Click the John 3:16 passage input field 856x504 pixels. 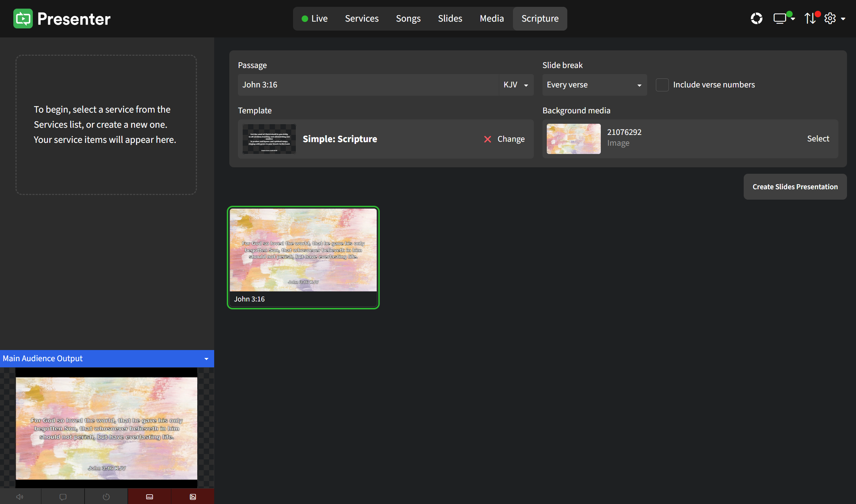pos(367,85)
